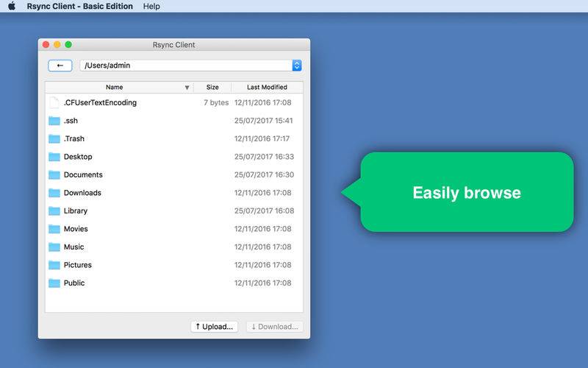This screenshot has height=368, width=588.
Task: Click the Public name text
Action: coord(74,283)
